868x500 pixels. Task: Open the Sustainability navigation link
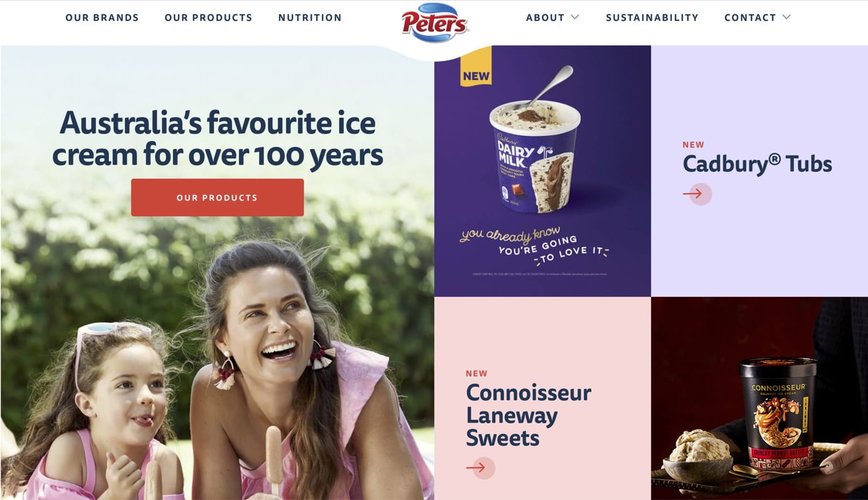click(652, 18)
